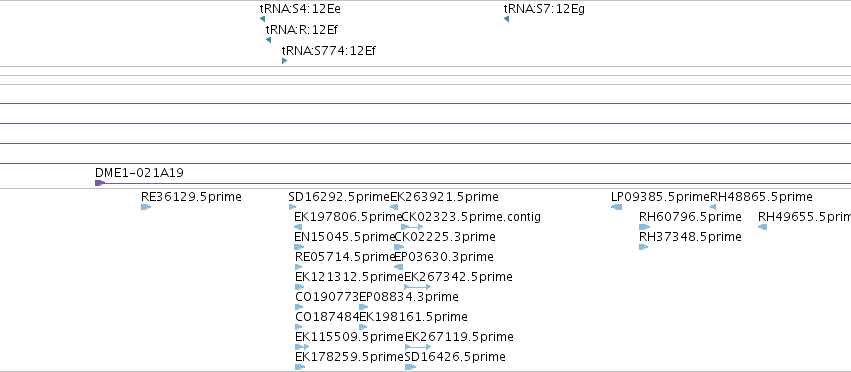Image resolution: width=851 pixels, height=372 pixels.
Task: Click the SD16292.5prime feature arrow
Action: point(293,207)
